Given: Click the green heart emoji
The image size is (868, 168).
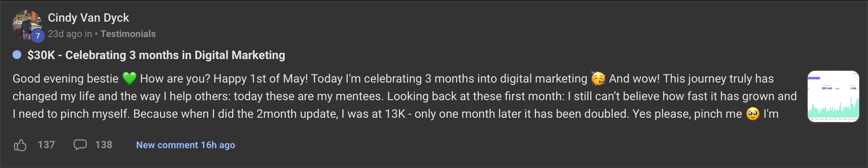Looking at the screenshot, I should [129, 78].
